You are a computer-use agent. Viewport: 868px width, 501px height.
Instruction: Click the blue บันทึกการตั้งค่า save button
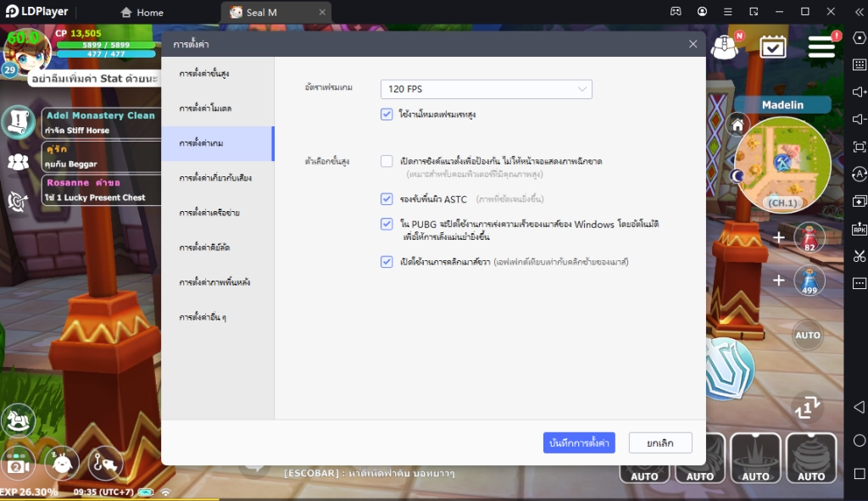(579, 443)
